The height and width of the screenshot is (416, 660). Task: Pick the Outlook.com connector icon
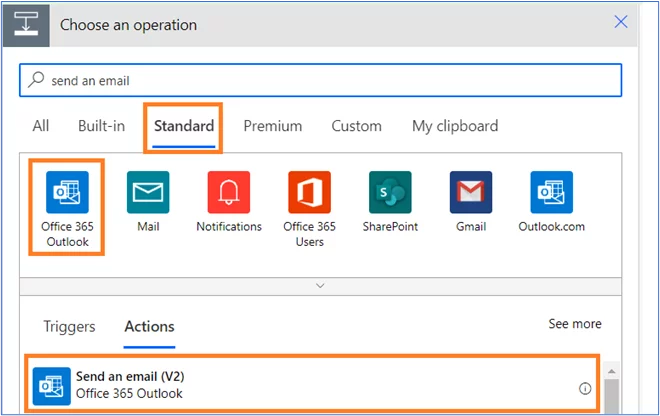point(551,192)
